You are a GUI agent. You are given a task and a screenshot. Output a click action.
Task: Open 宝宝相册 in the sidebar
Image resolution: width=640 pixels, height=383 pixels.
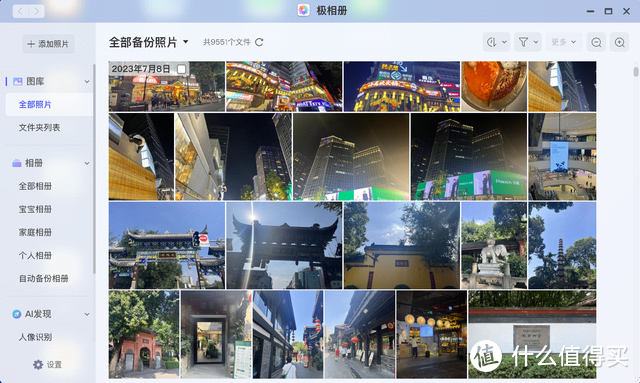point(35,209)
